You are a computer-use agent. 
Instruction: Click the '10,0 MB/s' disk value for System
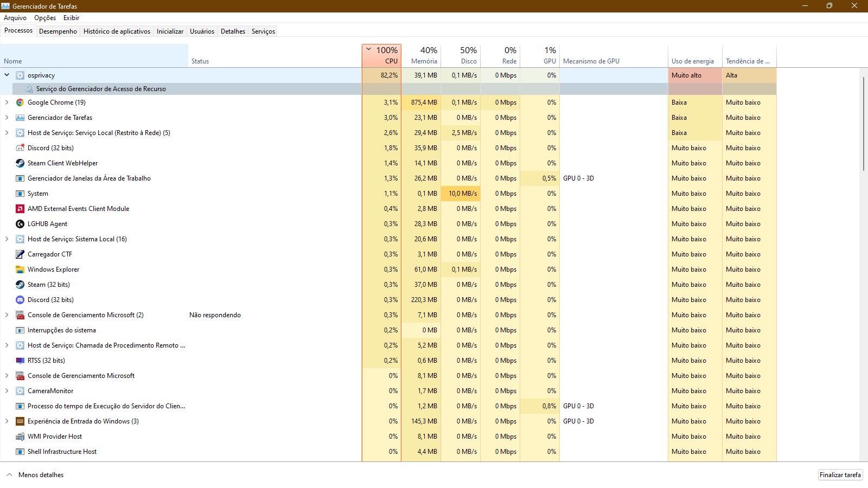463,194
